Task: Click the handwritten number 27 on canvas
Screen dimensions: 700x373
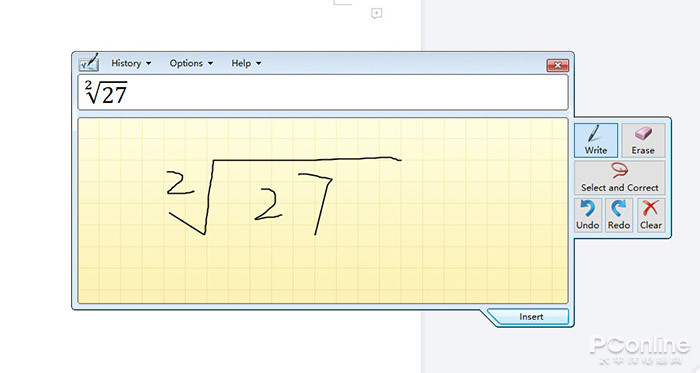Action: coord(293,203)
